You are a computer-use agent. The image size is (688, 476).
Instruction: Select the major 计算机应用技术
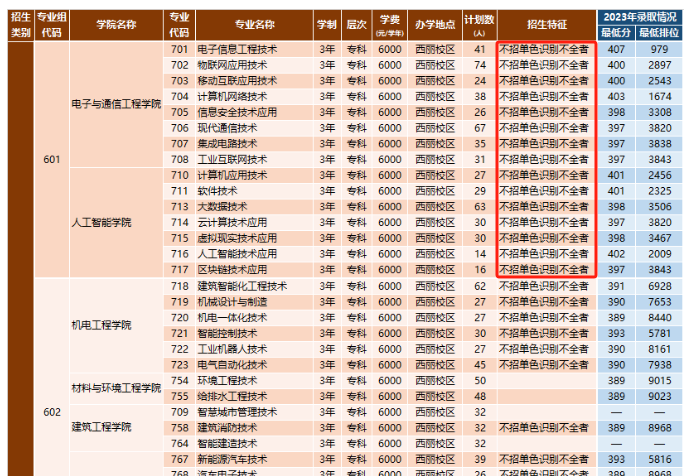pos(254,175)
